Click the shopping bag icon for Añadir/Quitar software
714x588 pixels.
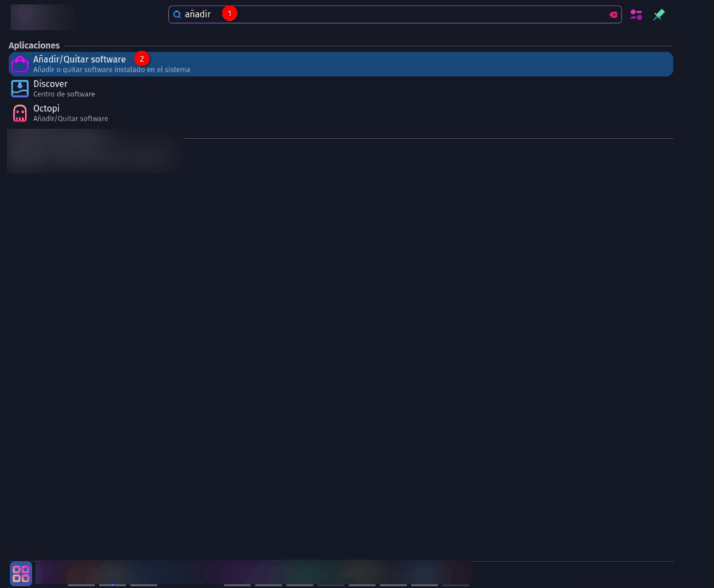click(x=20, y=64)
